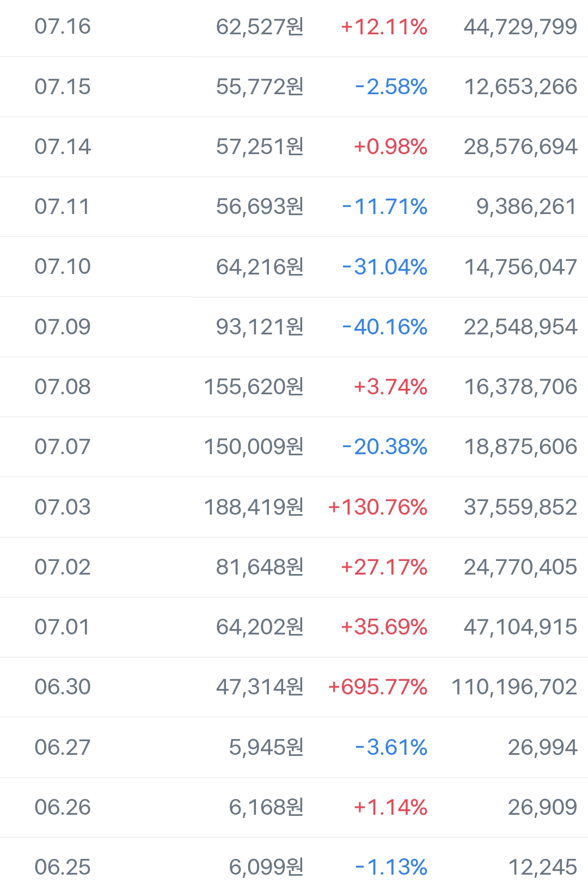Tap the 5,945원 closing price

(266, 747)
